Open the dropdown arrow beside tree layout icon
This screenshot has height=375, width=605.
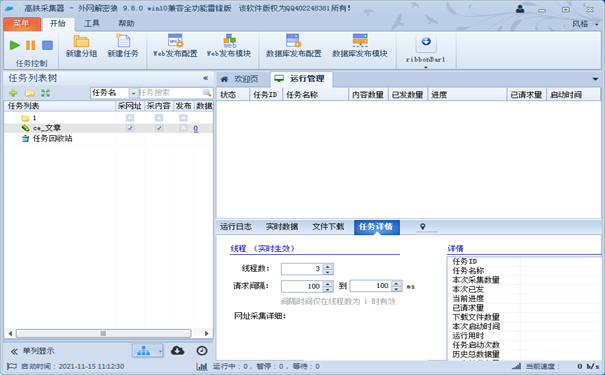160,351
